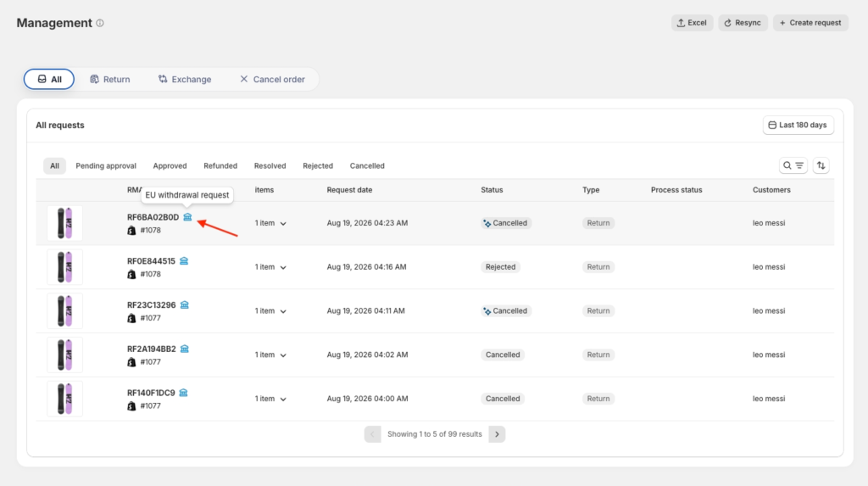Viewport: 868px width, 486px height.
Task: Click customer leo messi in RF23C13296 row
Action: (768, 311)
